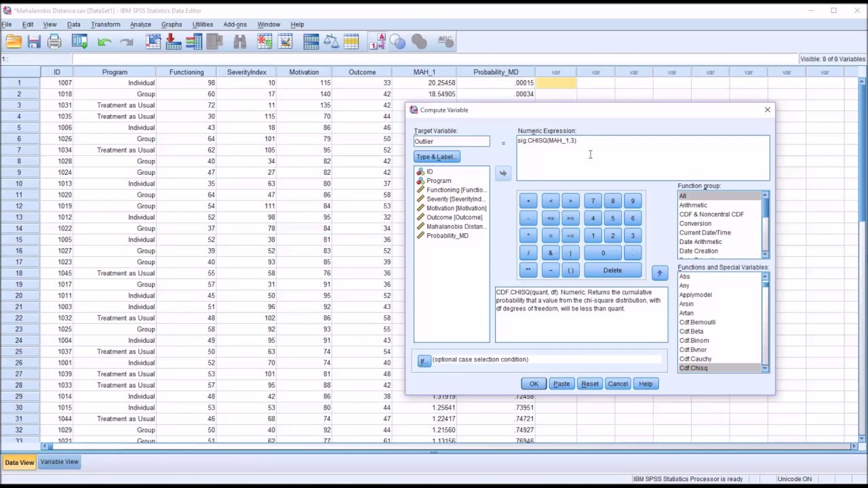
Task: Open the Variables info icon
Action: [x=194, y=42]
